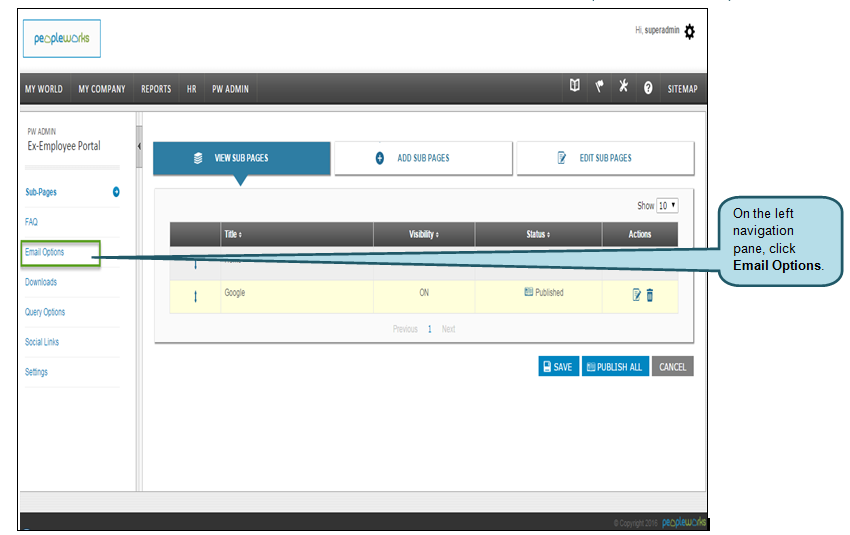Open the Show entries dropdown

point(667,205)
